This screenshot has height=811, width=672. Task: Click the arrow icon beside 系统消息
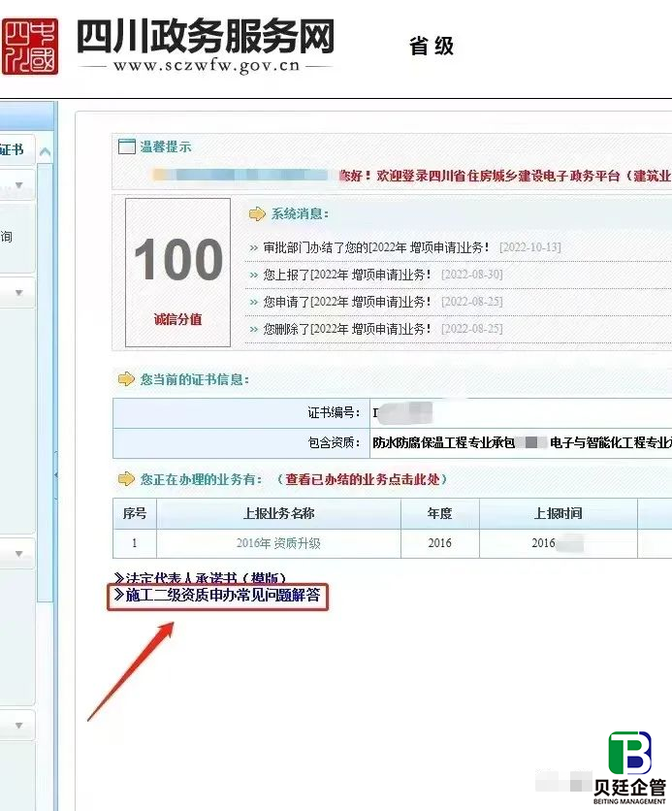coord(257,213)
